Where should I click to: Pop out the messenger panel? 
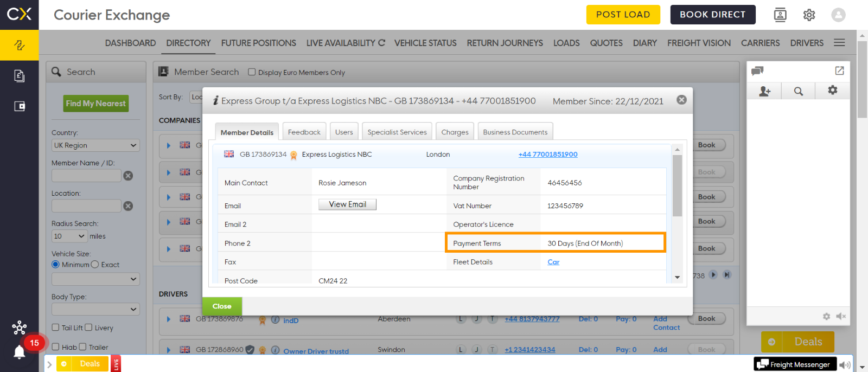click(839, 70)
